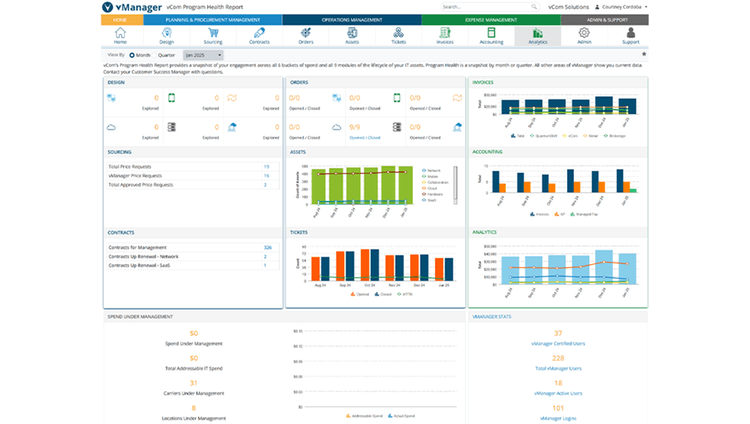Toggle Network series in Assets legend

coord(431,170)
